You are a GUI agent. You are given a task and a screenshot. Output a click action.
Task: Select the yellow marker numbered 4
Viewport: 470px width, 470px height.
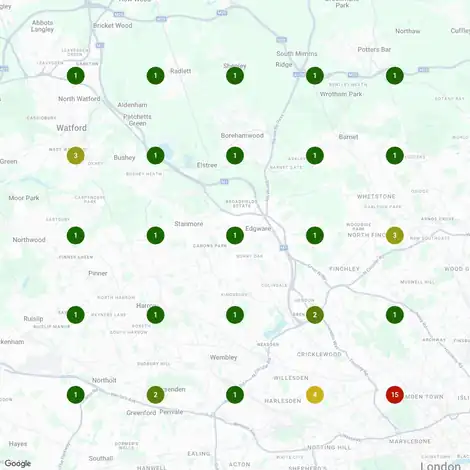pos(315,395)
